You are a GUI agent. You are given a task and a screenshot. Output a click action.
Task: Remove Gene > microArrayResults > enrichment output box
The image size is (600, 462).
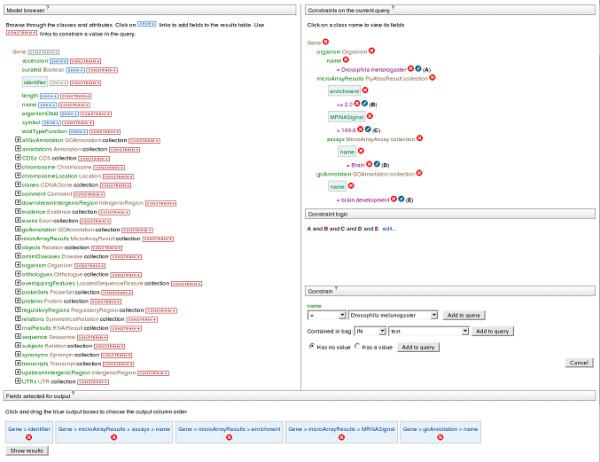click(x=229, y=437)
